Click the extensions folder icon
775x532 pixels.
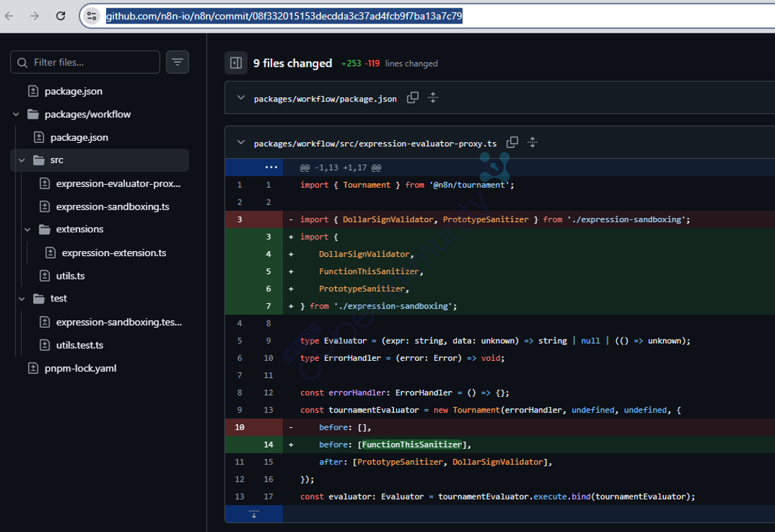[x=44, y=229]
